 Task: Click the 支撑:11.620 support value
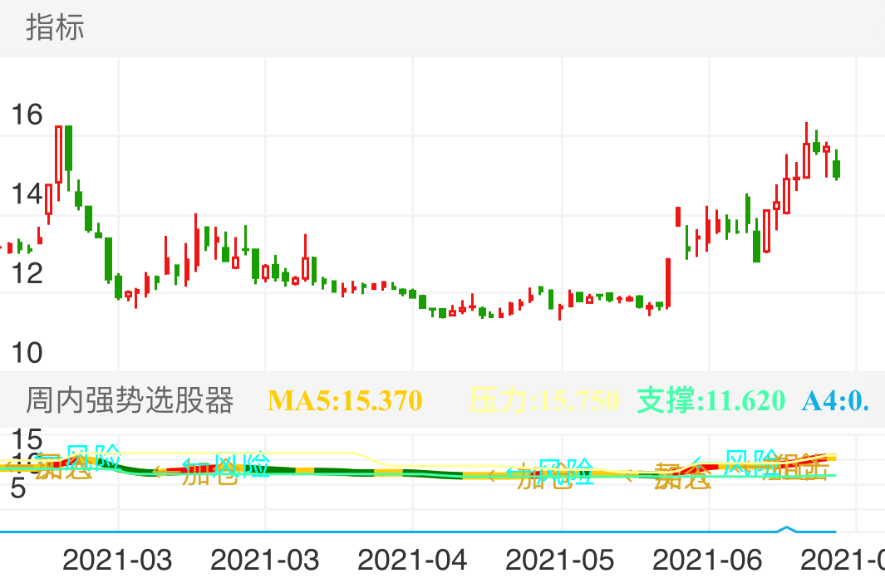tap(710, 399)
